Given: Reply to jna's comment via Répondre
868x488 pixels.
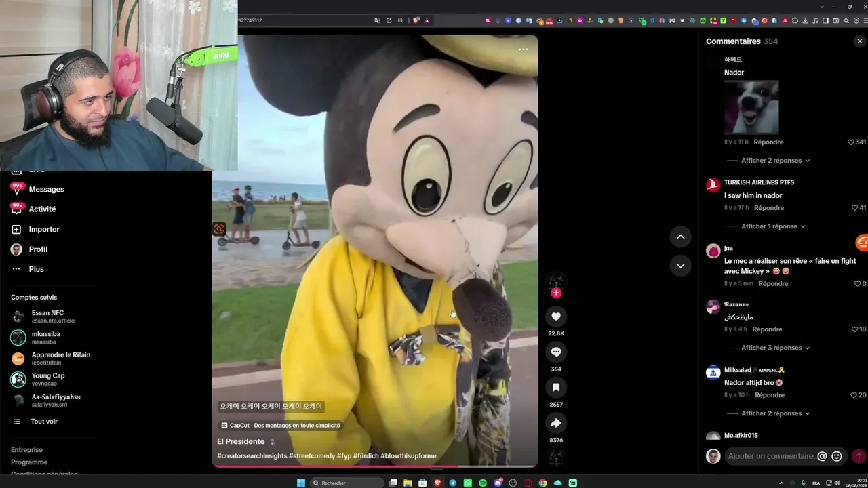Looking at the screenshot, I should point(773,284).
